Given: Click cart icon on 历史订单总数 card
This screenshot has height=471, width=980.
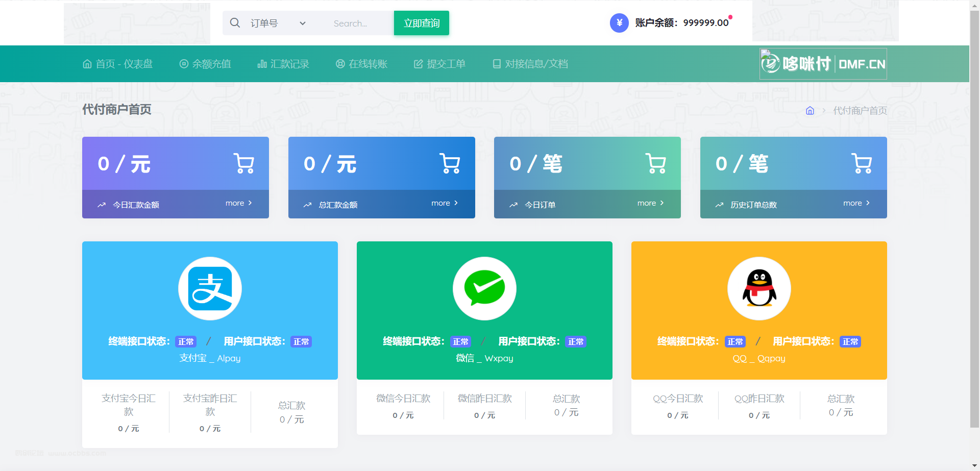Looking at the screenshot, I should [x=862, y=163].
